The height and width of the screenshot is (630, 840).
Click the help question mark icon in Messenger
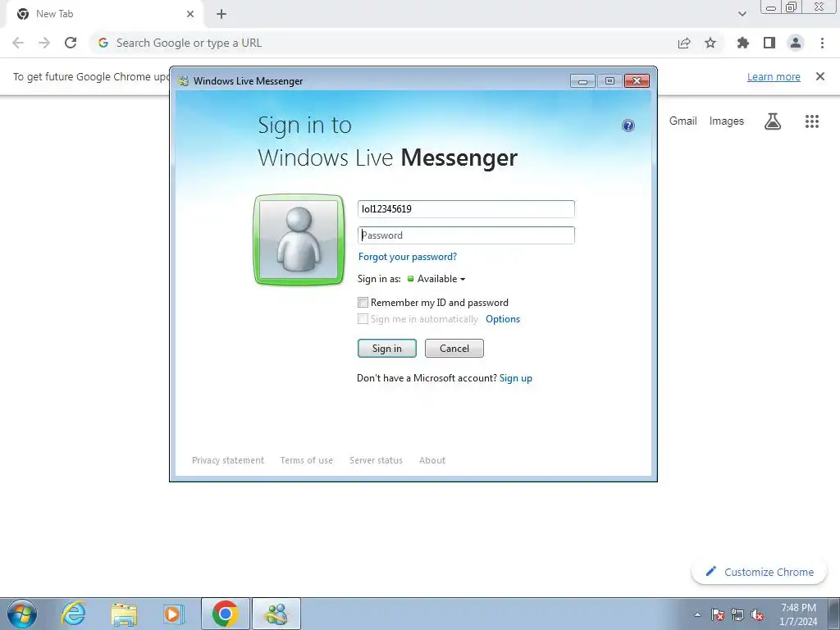click(628, 126)
